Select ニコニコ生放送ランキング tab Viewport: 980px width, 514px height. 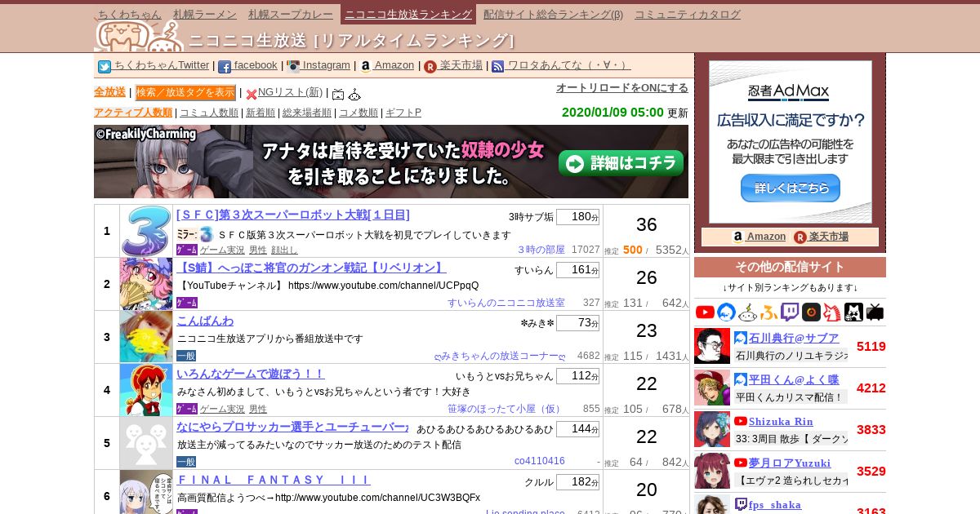pos(408,15)
